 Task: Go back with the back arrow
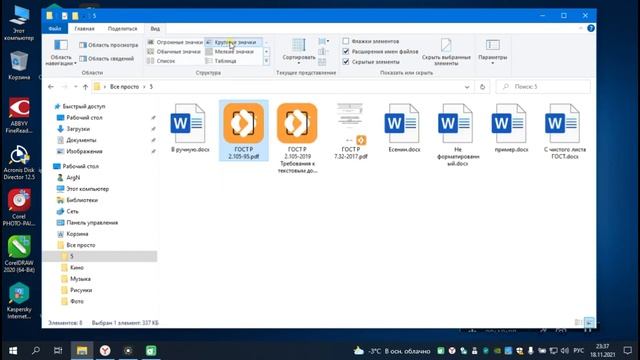(x=51, y=87)
